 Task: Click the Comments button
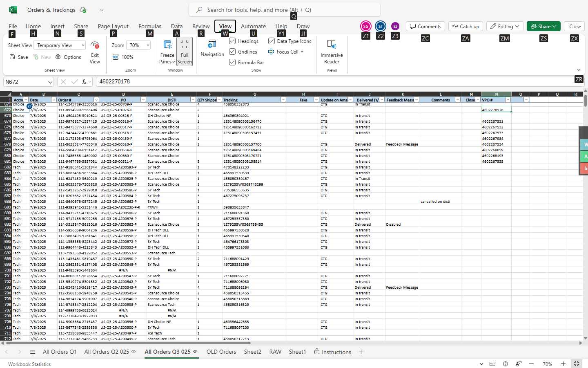tap(425, 26)
